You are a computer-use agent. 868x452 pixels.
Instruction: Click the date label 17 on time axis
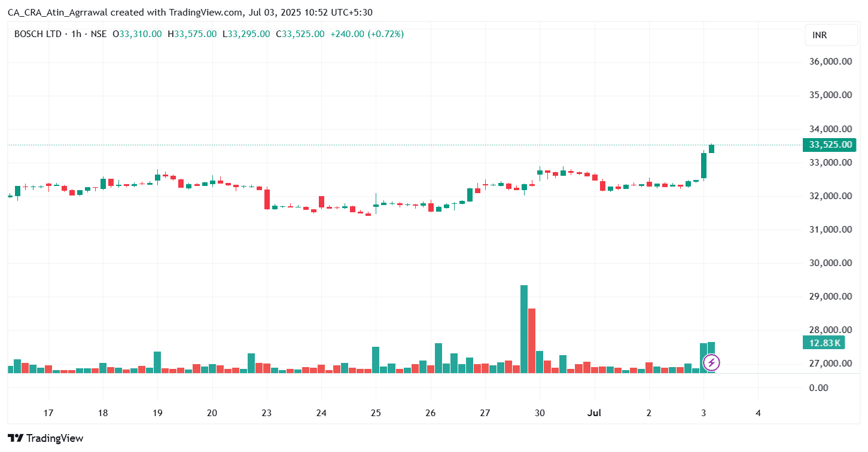(48, 413)
